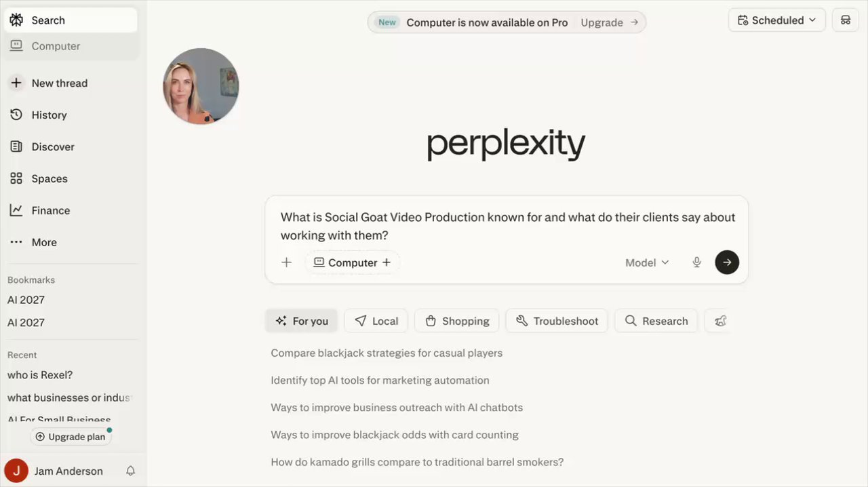The image size is (868, 487).
Task: Open the Model selector dropdown
Action: tap(647, 262)
